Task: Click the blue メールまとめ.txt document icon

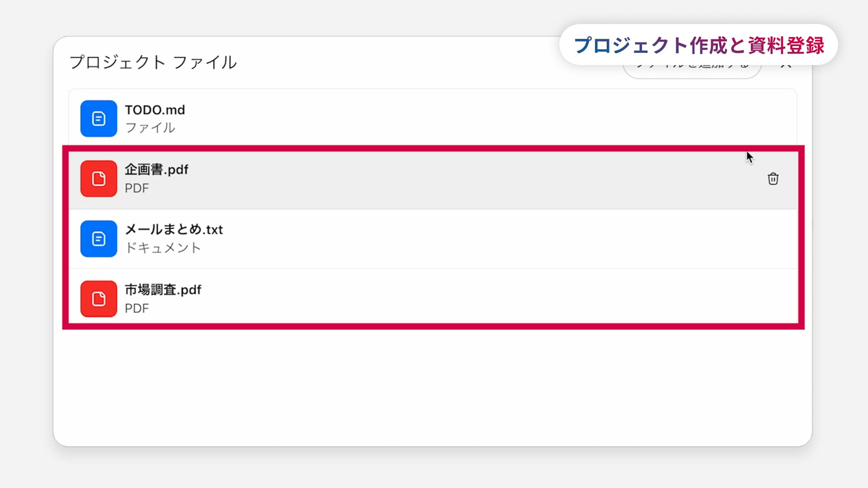Action: pyautogui.click(x=99, y=239)
